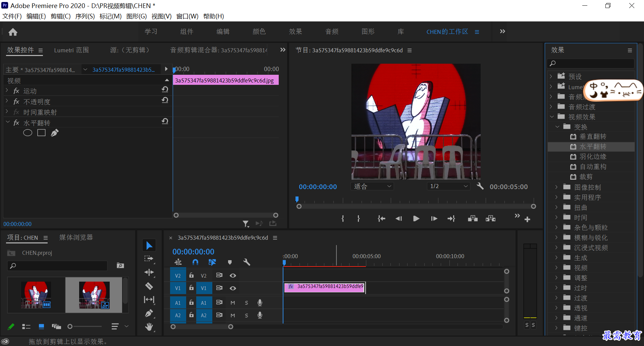
Task: Show overflow workspaces double arrow
Action: pos(502,31)
